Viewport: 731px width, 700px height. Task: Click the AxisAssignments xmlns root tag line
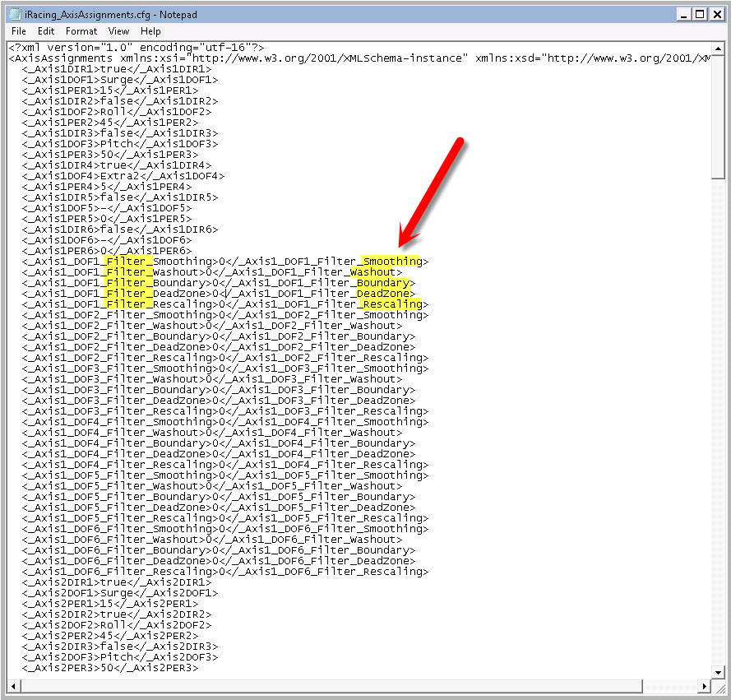(359, 58)
